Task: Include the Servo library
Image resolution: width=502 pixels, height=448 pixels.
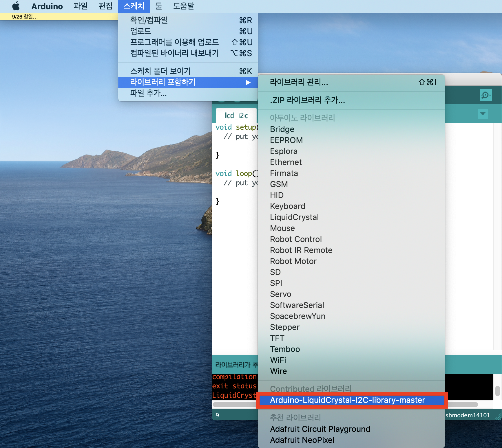Action: pos(351,294)
